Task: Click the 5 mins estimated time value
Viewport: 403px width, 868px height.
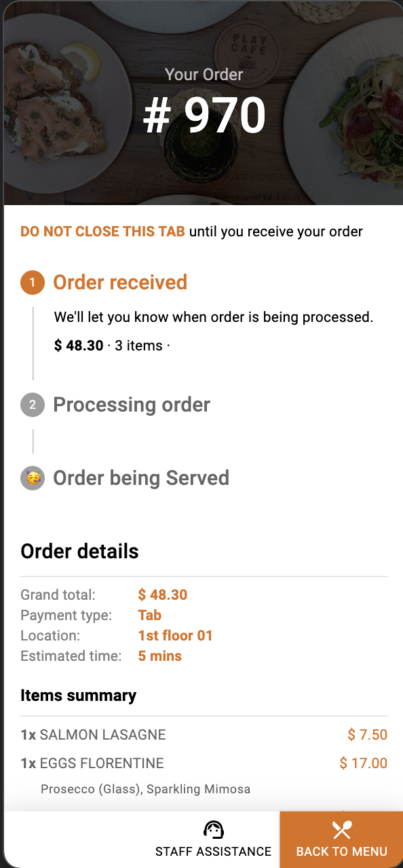Action: tap(160, 656)
